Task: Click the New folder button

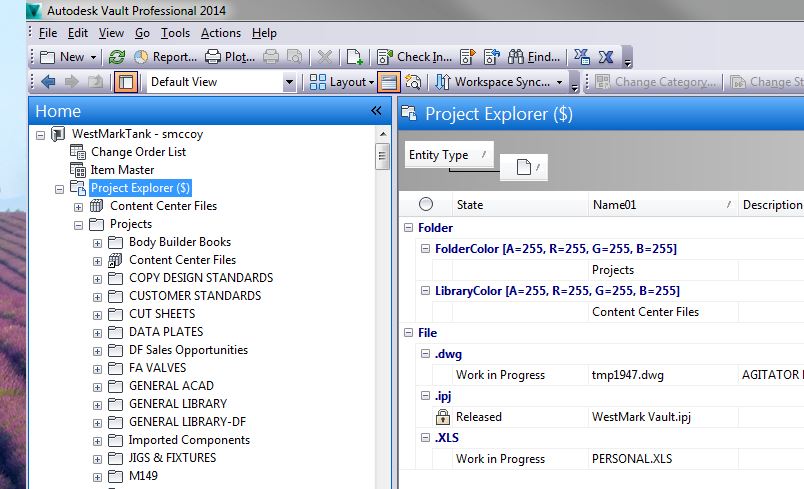Action: (x=62, y=57)
